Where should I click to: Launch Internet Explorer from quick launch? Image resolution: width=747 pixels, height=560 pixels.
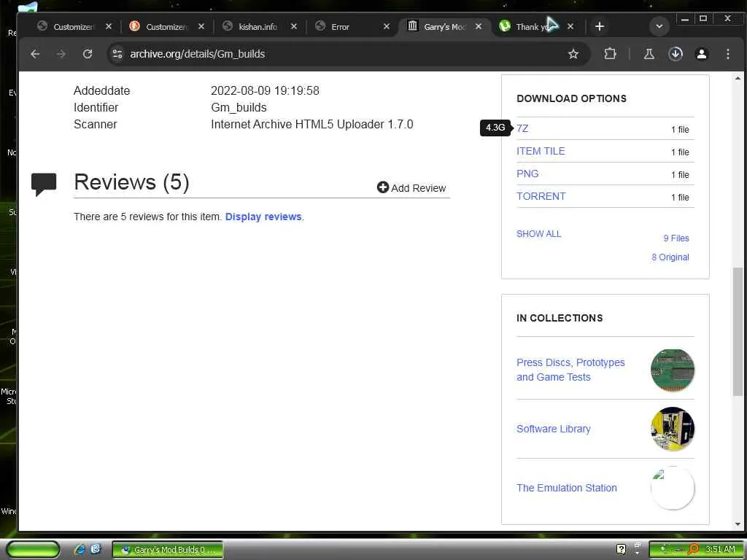(80, 550)
